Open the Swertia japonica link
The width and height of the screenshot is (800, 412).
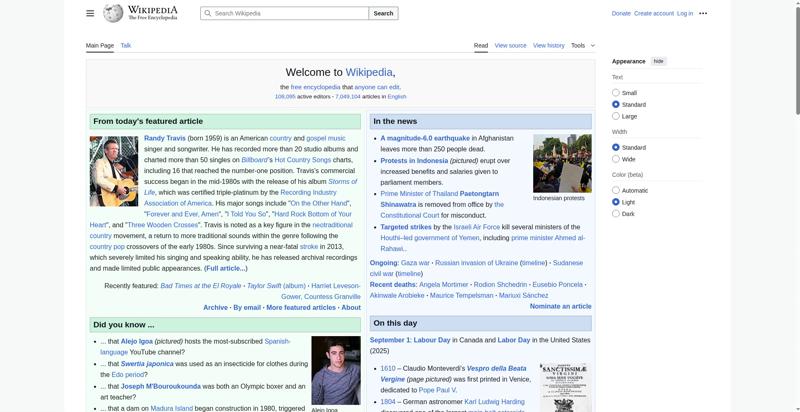coord(147,364)
